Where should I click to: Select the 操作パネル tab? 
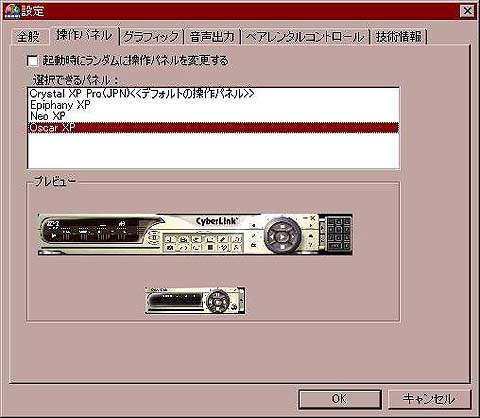pyautogui.click(x=84, y=35)
